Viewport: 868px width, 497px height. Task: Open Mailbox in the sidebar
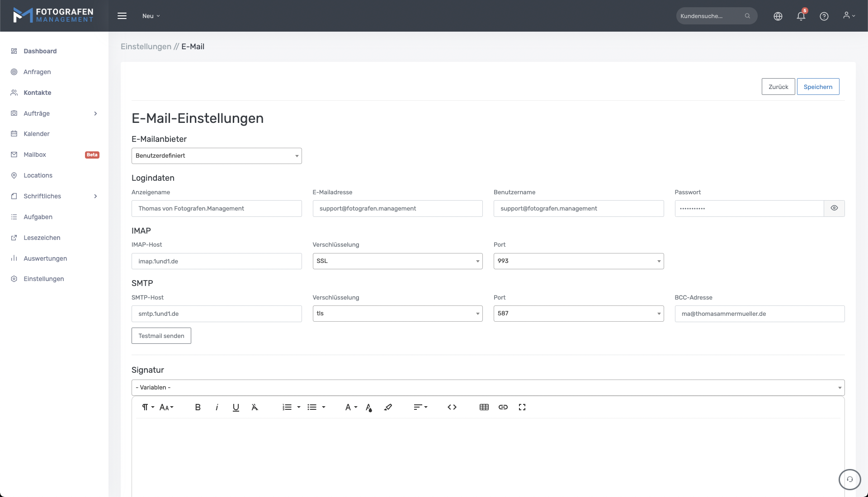pyautogui.click(x=35, y=155)
